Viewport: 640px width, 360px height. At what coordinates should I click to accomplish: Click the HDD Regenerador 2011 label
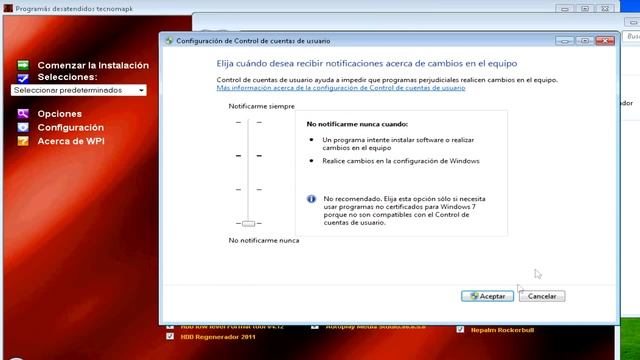pyautogui.click(x=218, y=337)
